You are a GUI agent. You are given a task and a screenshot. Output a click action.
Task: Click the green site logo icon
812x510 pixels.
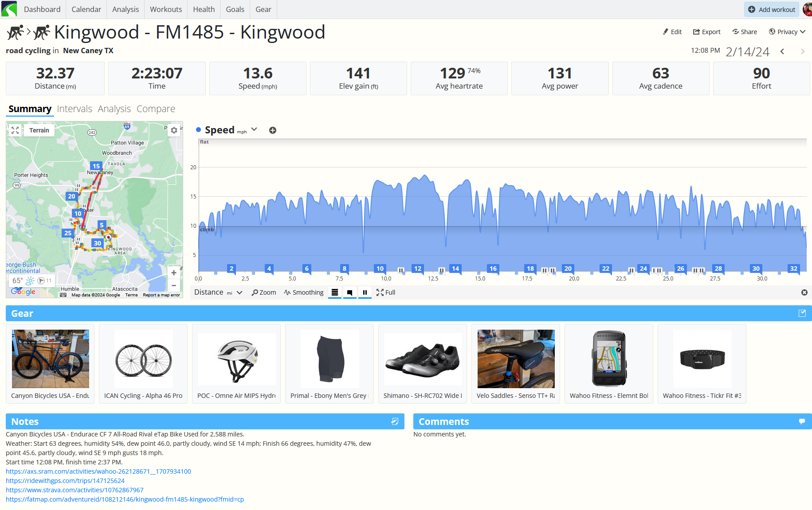[x=9, y=9]
